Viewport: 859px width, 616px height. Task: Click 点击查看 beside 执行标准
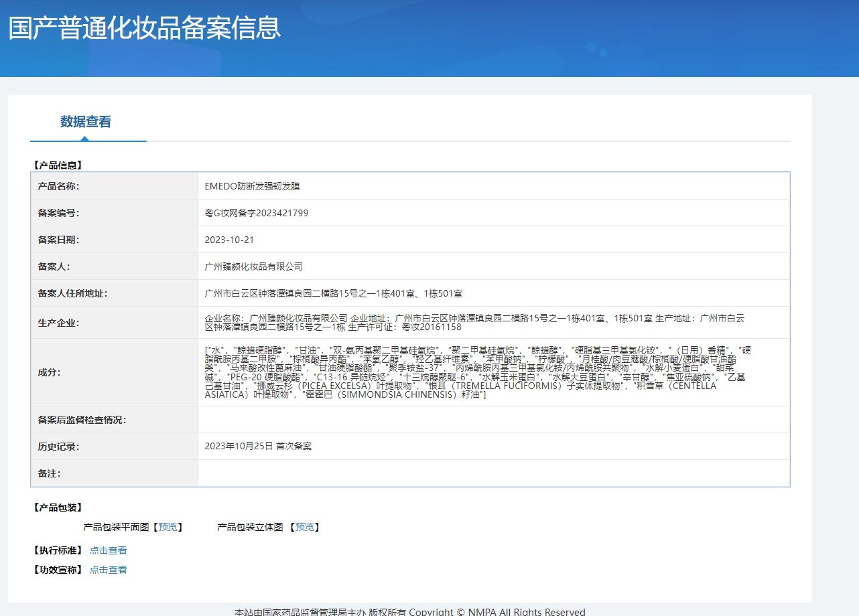[x=109, y=550]
